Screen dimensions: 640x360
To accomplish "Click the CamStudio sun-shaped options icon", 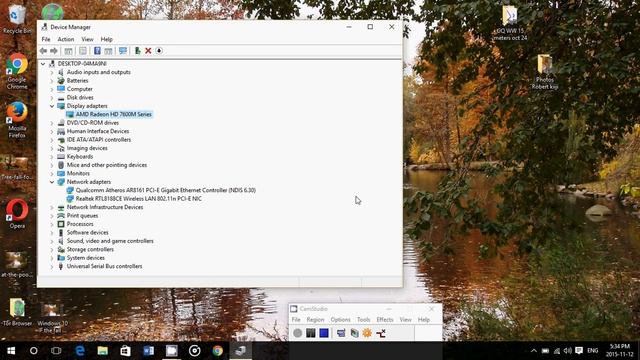I will click(367, 333).
